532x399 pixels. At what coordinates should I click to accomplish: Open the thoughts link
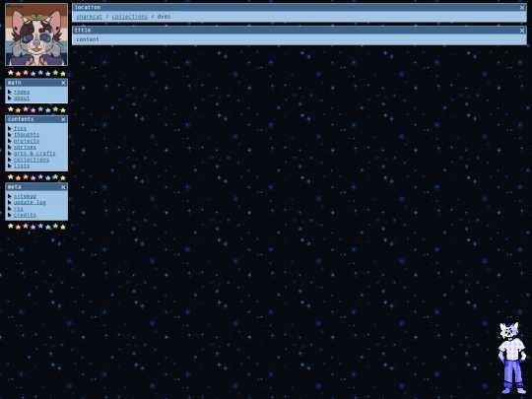pyautogui.click(x=27, y=135)
